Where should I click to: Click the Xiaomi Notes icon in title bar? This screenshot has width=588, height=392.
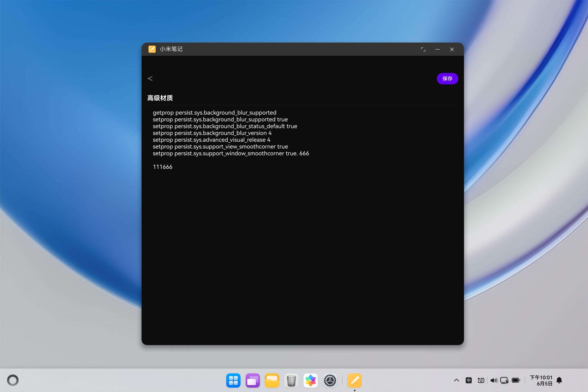click(x=152, y=49)
